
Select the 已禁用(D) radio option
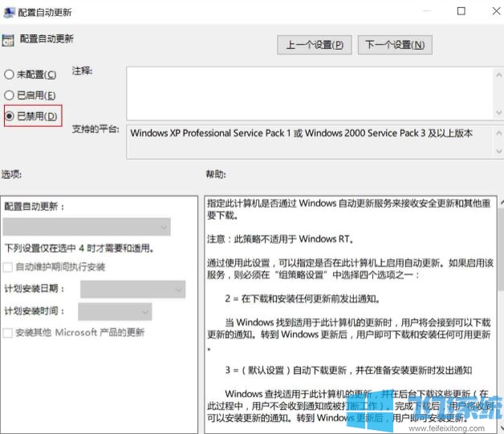9,116
